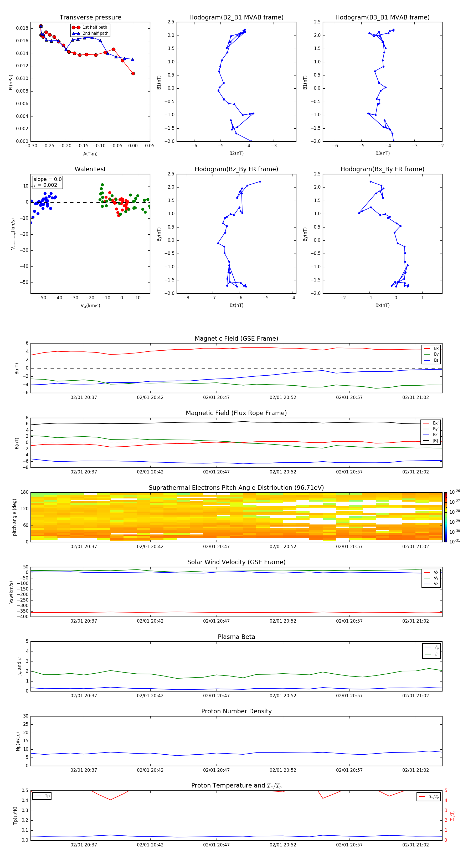Click the Bx legend entry in GSE panel
Image resolution: width=473 pixels, height=868 pixels.
431,349
